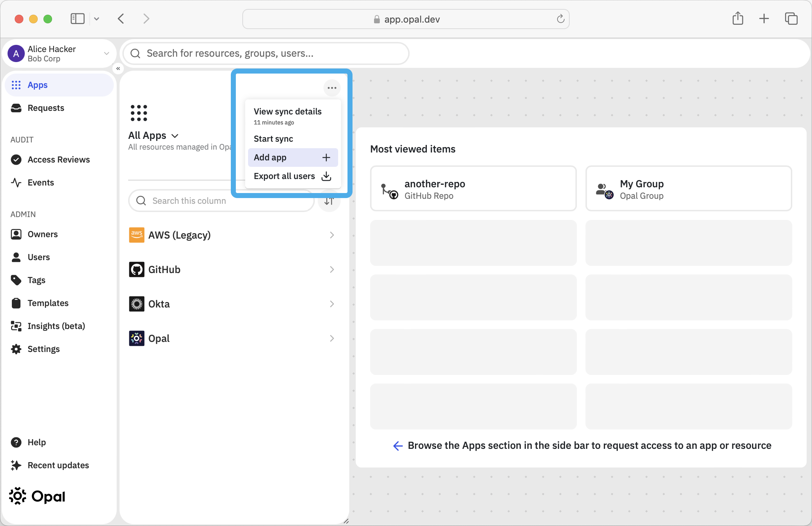This screenshot has height=526, width=812.
Task: Click the Templates clipboard icon
Action: click(16, 303)
